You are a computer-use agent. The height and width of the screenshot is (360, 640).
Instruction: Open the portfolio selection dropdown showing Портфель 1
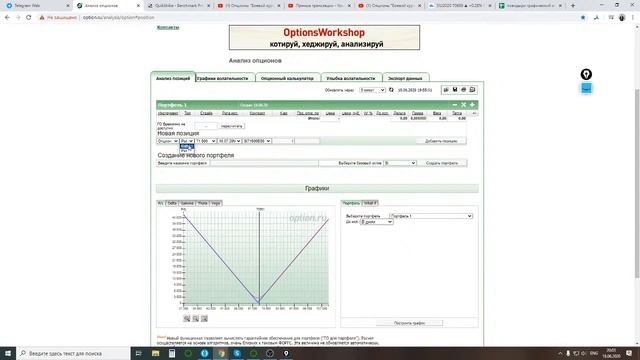(431, 216)
